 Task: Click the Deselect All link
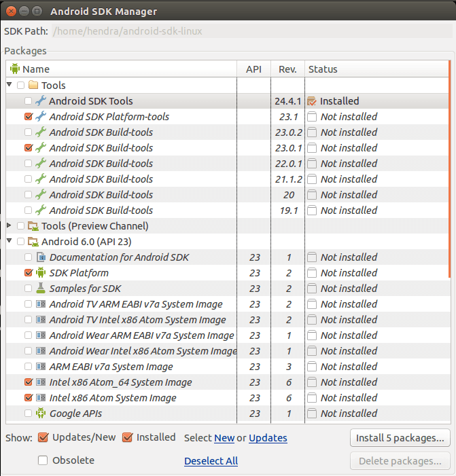211,461
